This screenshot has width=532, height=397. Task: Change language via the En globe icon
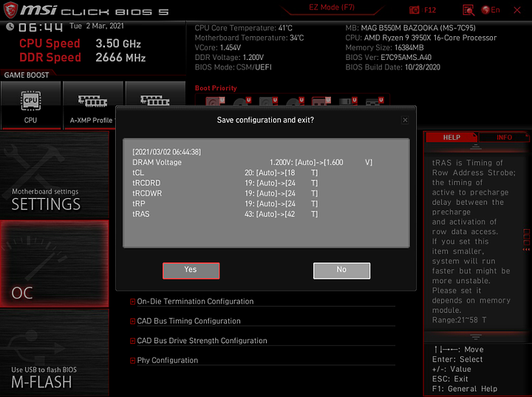click(491, 10)
